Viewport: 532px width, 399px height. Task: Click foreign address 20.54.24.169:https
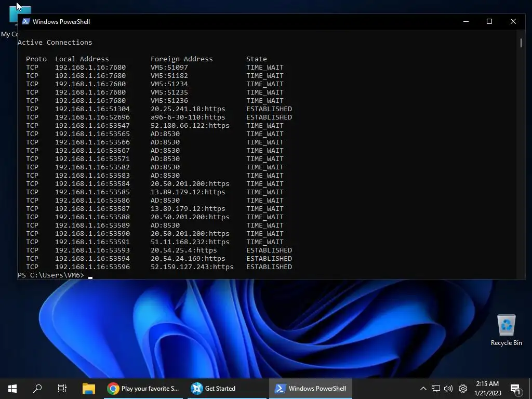188,259
